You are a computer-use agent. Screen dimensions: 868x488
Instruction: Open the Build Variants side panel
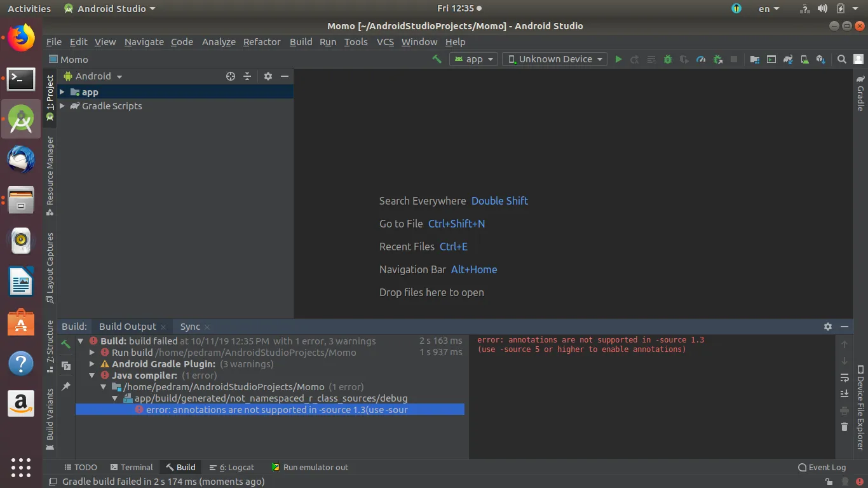[50, 419]
